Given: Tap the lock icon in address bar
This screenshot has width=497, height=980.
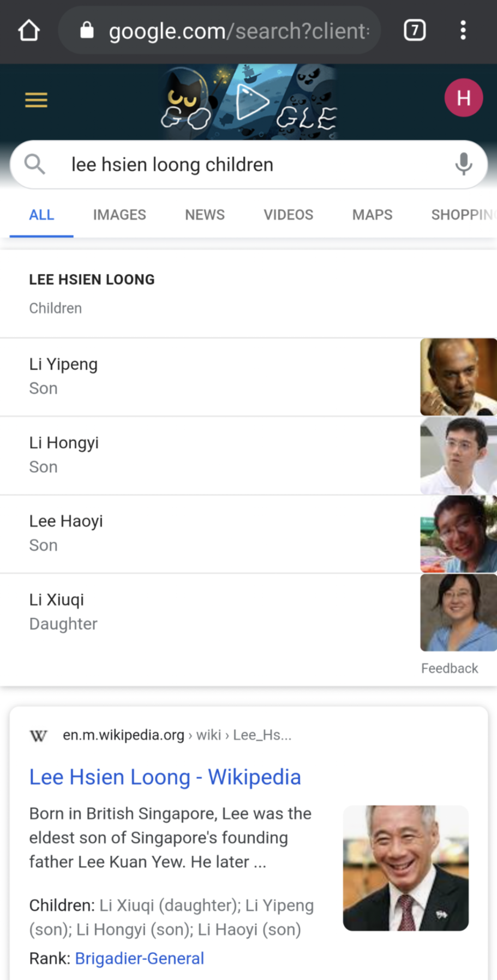Looking at the screenshot, I should pos(87,31).
